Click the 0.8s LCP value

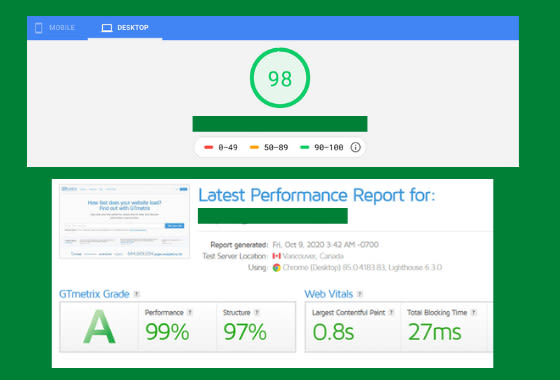[333, 332]
